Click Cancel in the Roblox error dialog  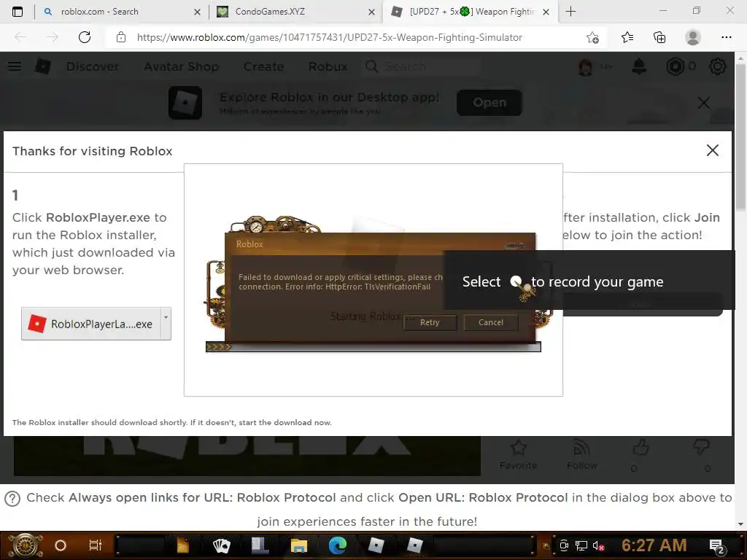tap(491, 322)
